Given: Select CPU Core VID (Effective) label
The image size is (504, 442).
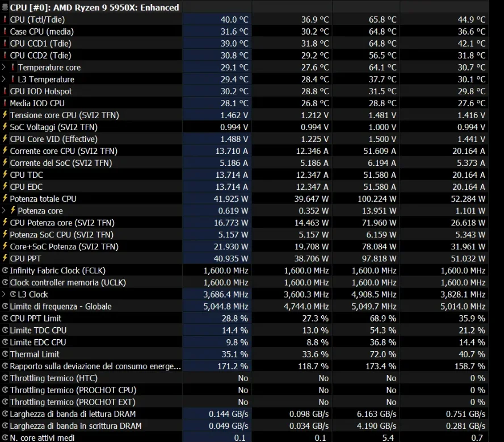Looking at the screenshot, I should [x=54, y=139].
